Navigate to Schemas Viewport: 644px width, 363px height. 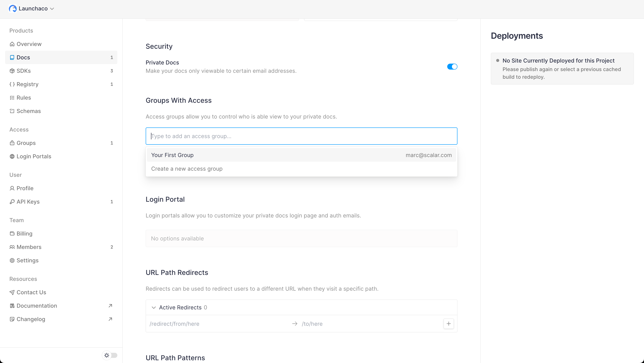pyautogui.click(x=61, y=111)
